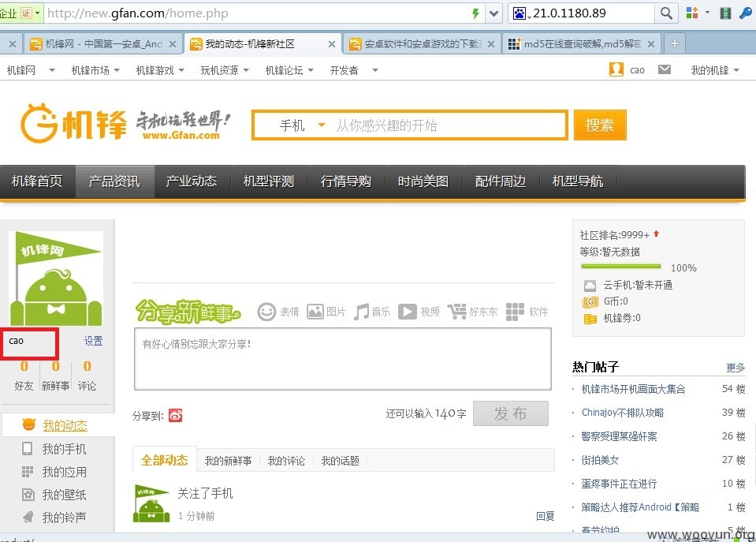Select the 我的新鲜事 tab
Viewport: 756px width, 542px height.
(228, 461)
